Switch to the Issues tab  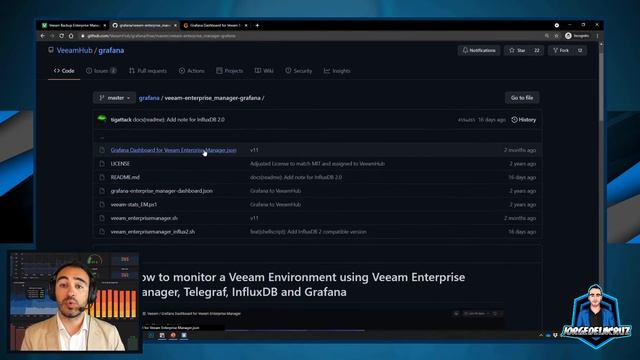point(101,71)
